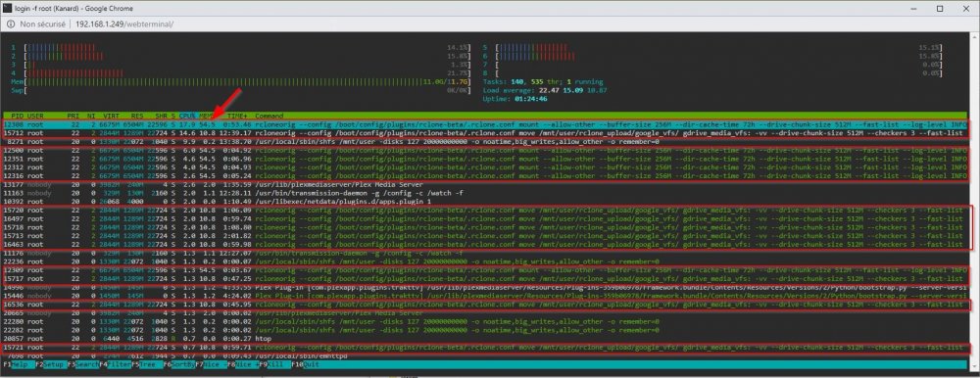Click the Command column header

(269, 117)
